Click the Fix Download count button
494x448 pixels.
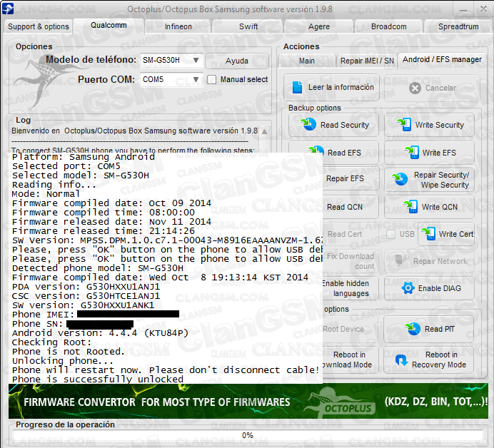[350, 261]
